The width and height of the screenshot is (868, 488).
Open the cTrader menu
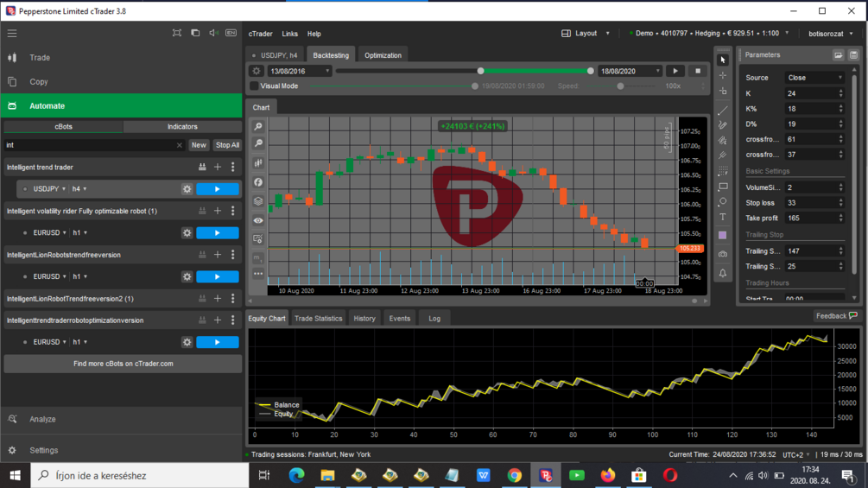[x=260, y=34]
